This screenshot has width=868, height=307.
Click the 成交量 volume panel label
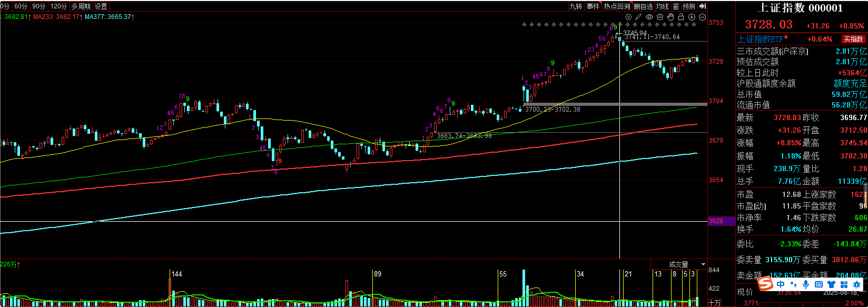[678, 264]
